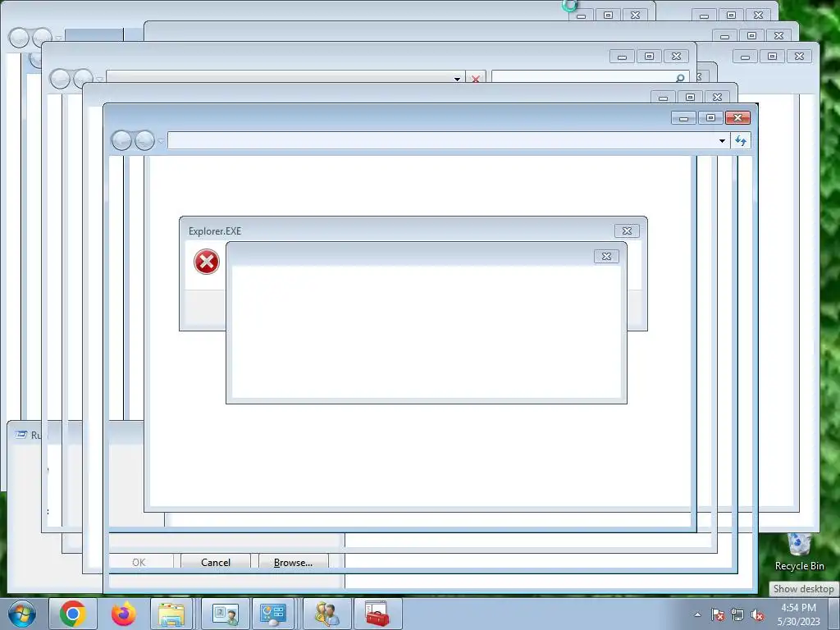Click the network icon in the system tray
Image resolution: width=840 pixels, height=630 pixels.
click(x=737, y=614)
